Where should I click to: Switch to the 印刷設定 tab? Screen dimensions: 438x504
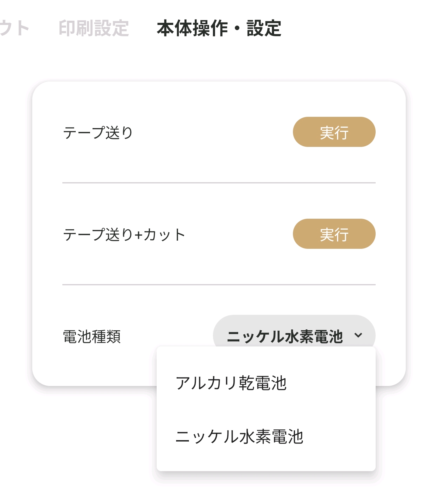(x=93, y=28)
